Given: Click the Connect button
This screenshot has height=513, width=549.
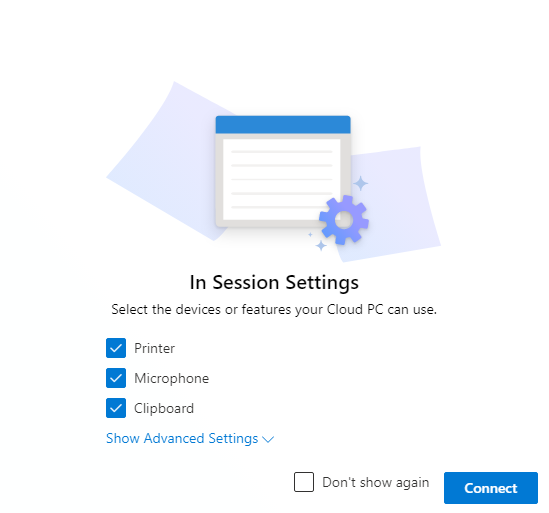Looking at the screenshot, I should click(x=491, y=488).
